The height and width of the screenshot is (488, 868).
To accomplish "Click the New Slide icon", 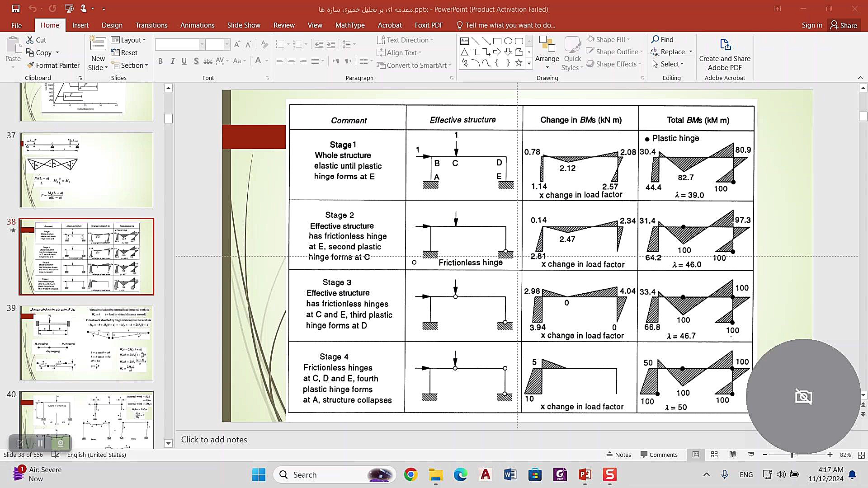I will point(98,44).
